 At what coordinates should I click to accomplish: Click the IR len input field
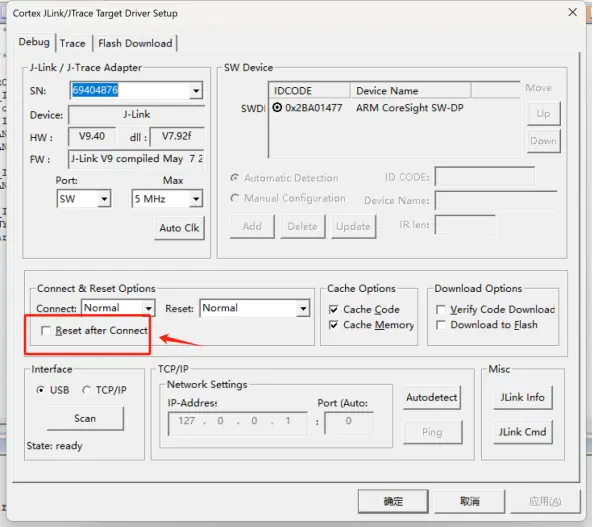coord(465,225)
